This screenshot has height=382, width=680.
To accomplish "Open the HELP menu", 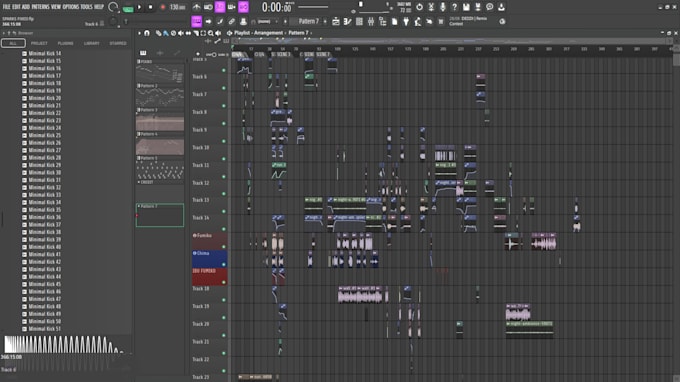I will 99,7.
